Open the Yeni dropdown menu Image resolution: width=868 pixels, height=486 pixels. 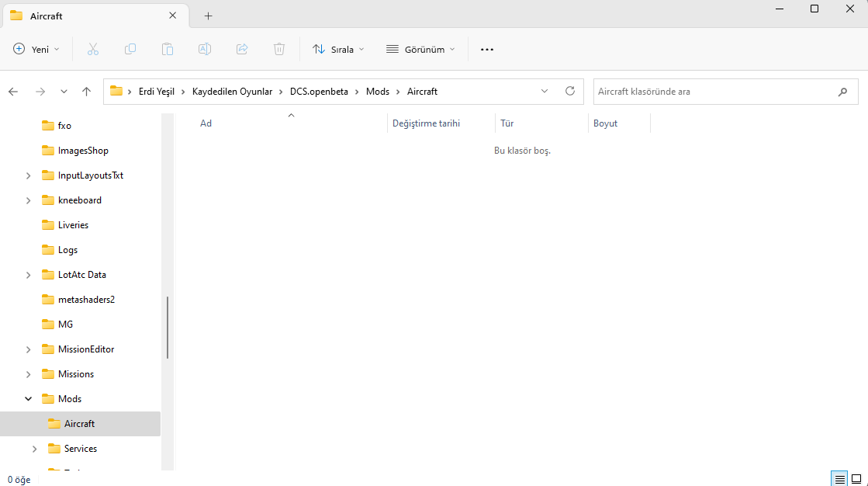[36, 50]
